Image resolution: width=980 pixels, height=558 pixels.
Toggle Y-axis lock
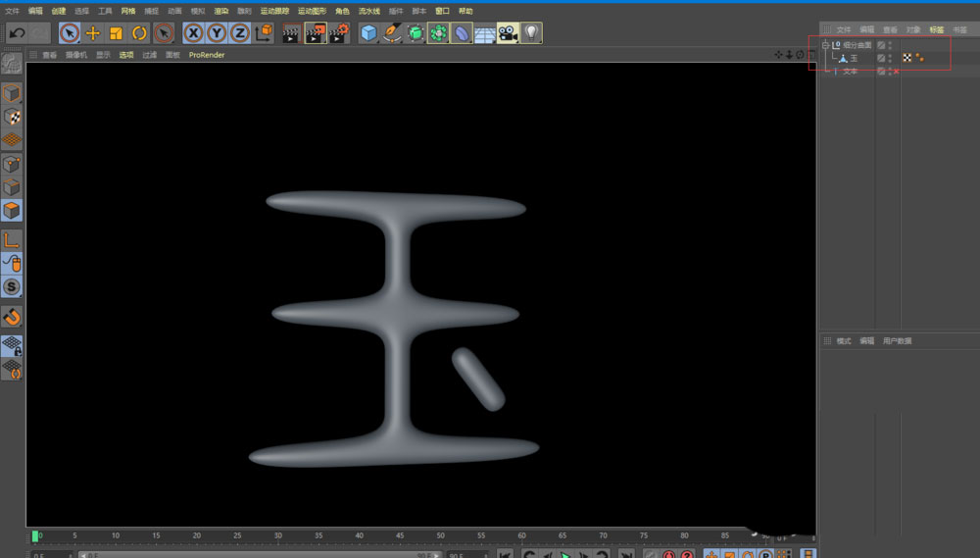[x=217, y=33]
